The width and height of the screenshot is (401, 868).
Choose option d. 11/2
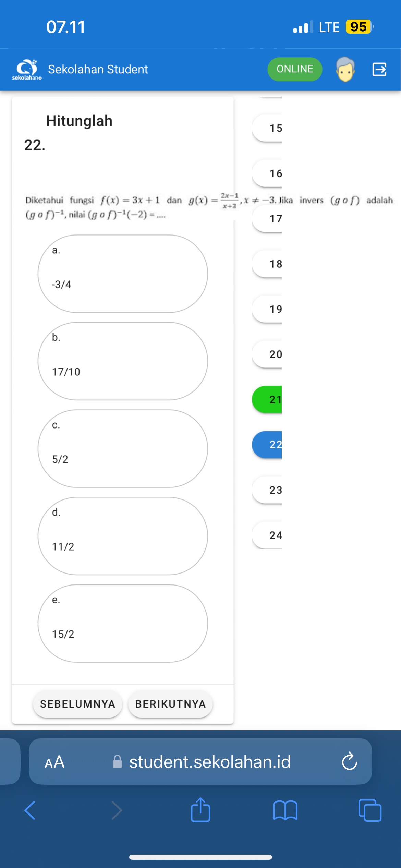pos(123,536)
